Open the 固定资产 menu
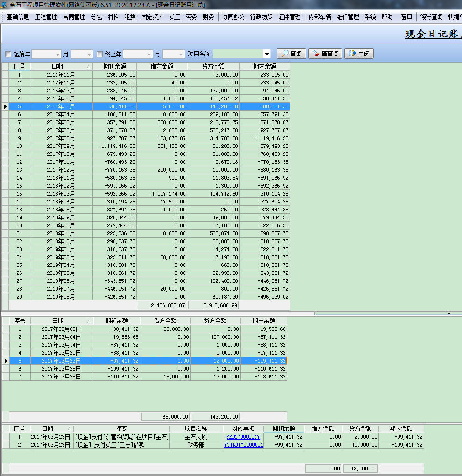Image resolution: width=462 pixels, height=476 pixels. pyautogui.click(x=152, y=17)
